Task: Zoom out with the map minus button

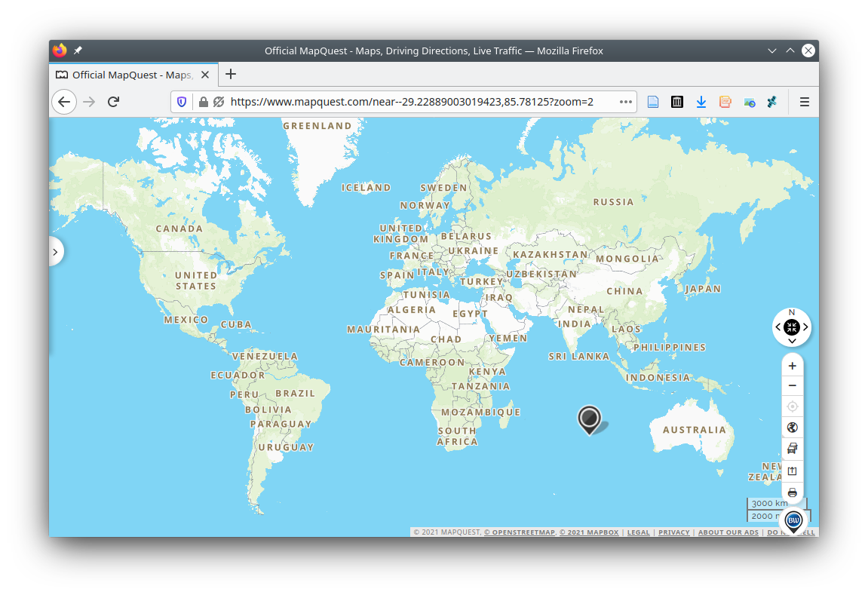Action: (792, 386)
